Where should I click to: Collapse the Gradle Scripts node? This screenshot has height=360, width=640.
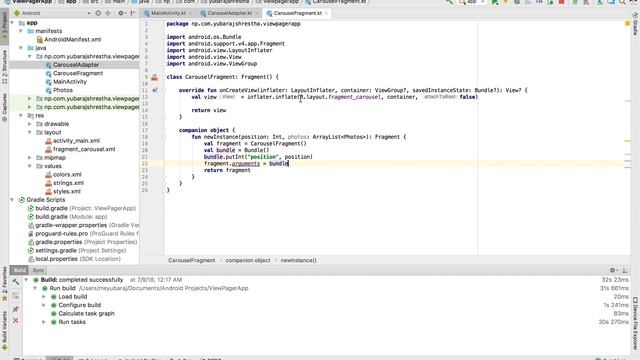[12, 200]
